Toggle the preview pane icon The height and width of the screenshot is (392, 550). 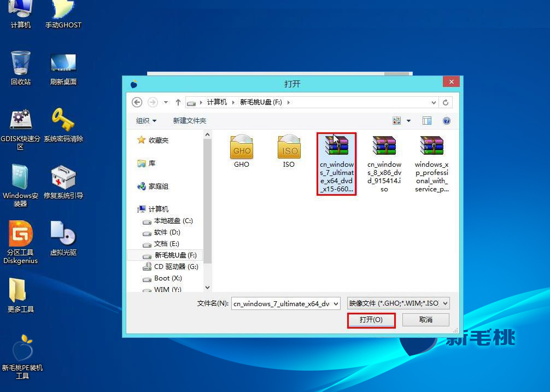(x=427, y=121)
